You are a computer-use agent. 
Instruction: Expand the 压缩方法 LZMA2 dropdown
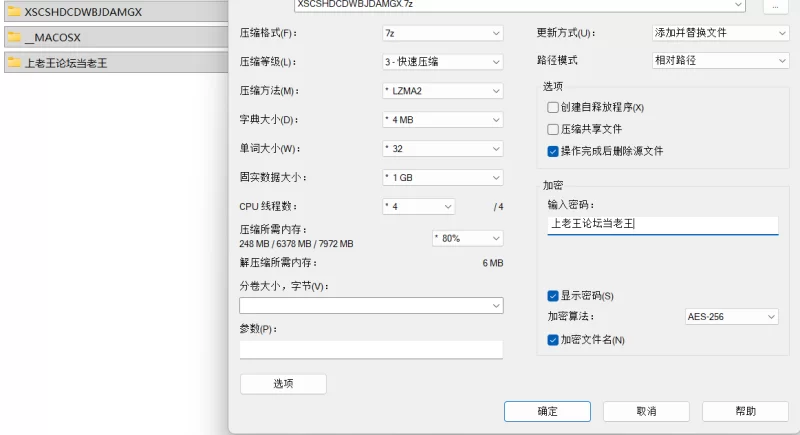point(442,91)
